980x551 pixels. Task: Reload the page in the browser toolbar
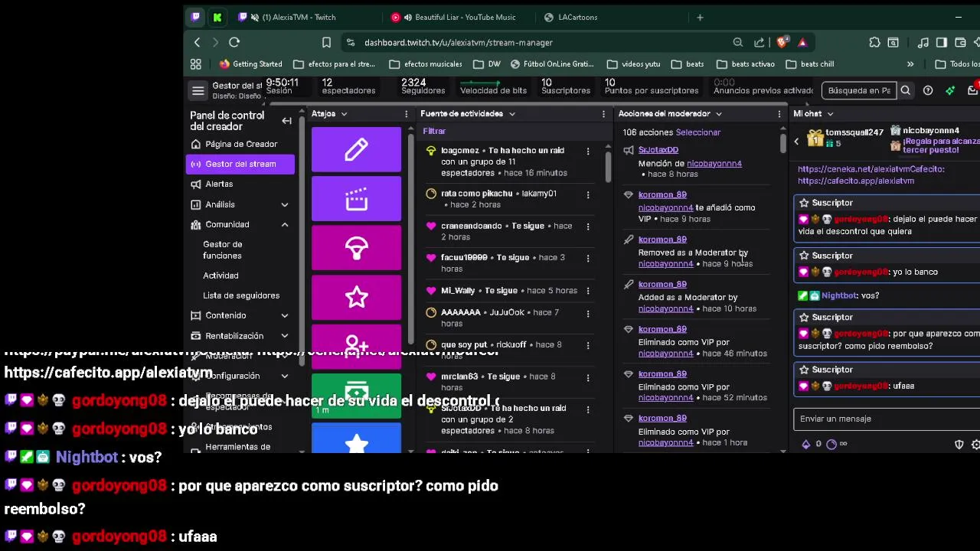pyautogui.click(x=234, y=42)
